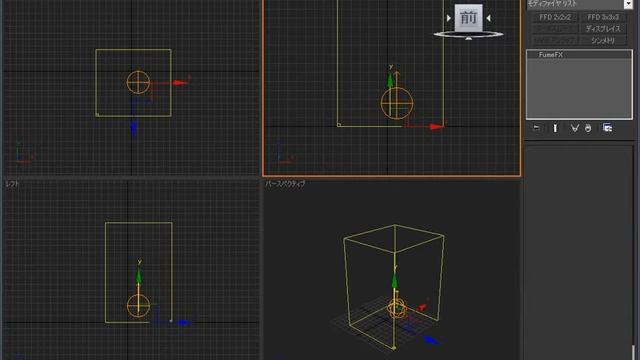This screenshot has height=360, width=640.
Task: Select the sphere helper in top-left viewport
Action: [x=138, y=82]
